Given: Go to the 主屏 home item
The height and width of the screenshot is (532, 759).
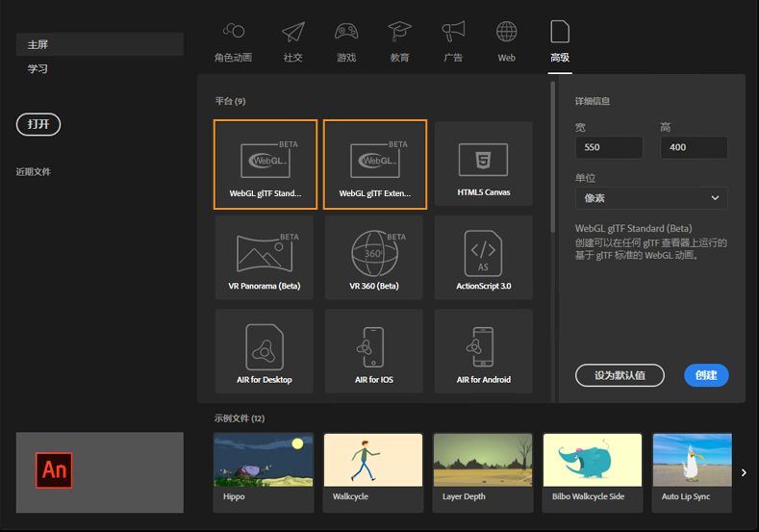Looking at the screenshot, I should pyautogui.click(x=100, y=44).
